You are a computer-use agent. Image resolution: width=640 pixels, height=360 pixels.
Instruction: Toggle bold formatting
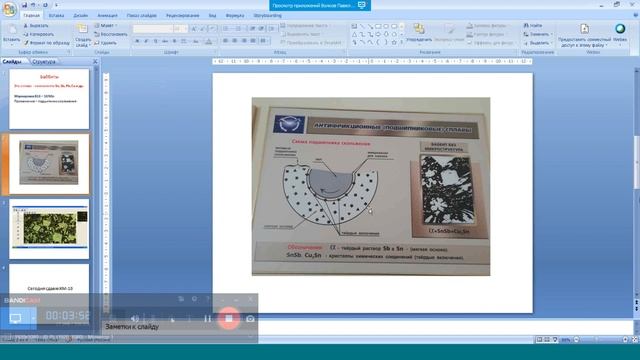click(x=137, y=41)
